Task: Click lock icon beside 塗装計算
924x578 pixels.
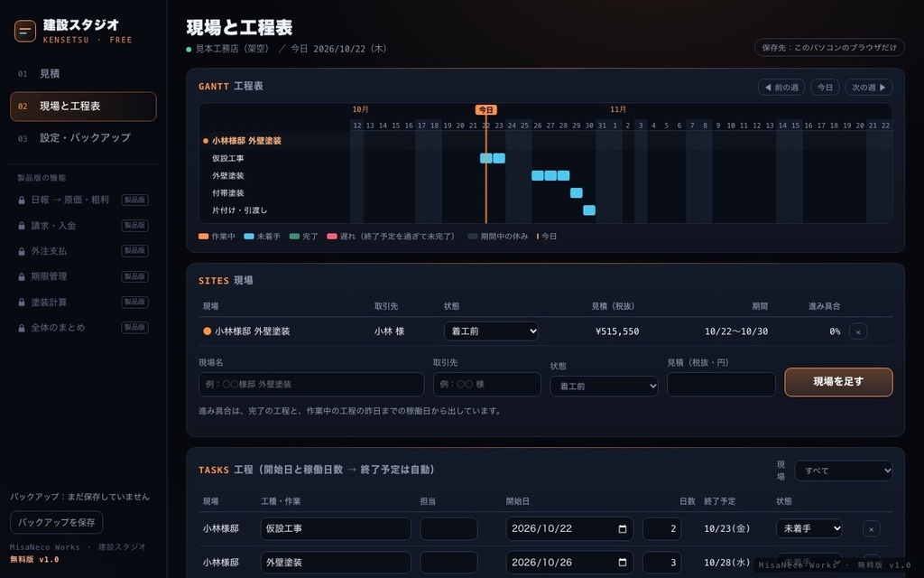Action: (22, 303)
